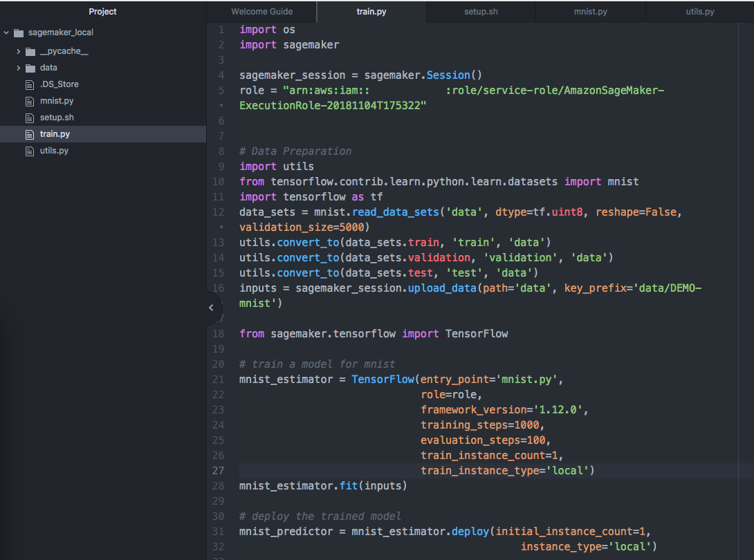Click 'train_instance_count=1' on line 26
Screen dimensions: 754x560
489,456
